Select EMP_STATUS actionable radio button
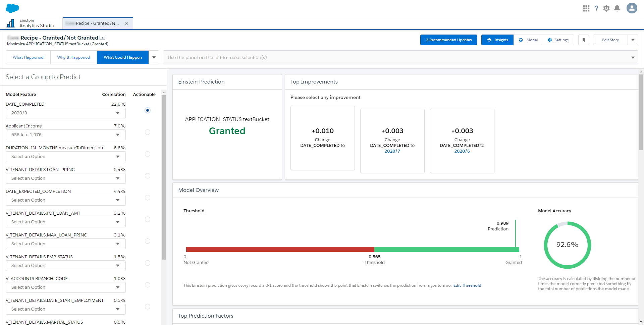644x325 pixels. [x=148, y=263]
